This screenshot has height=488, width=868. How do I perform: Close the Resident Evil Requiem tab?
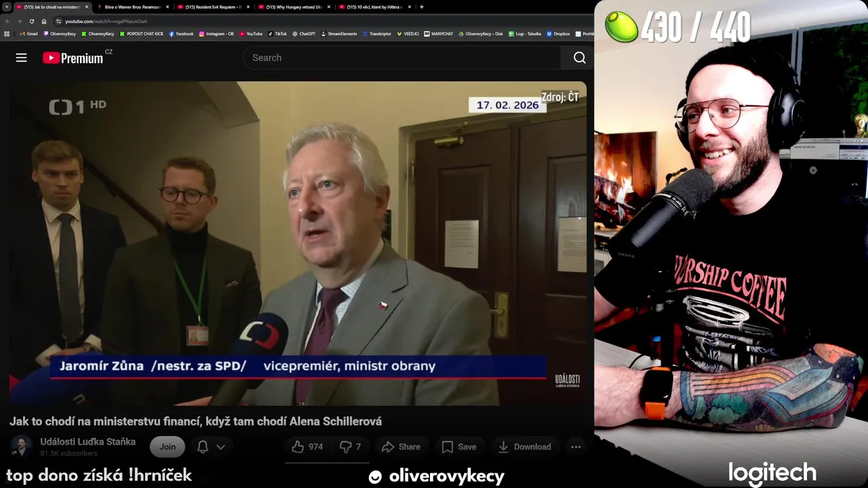coord(248,7)
